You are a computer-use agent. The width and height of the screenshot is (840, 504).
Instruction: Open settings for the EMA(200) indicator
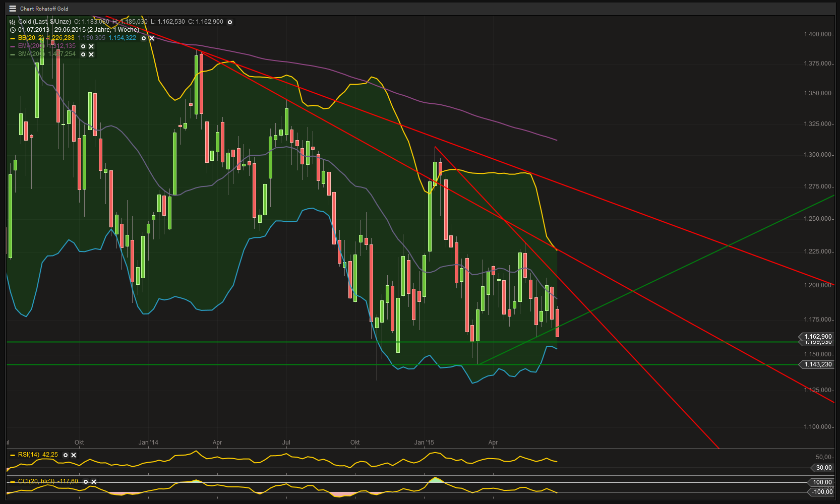83,46
